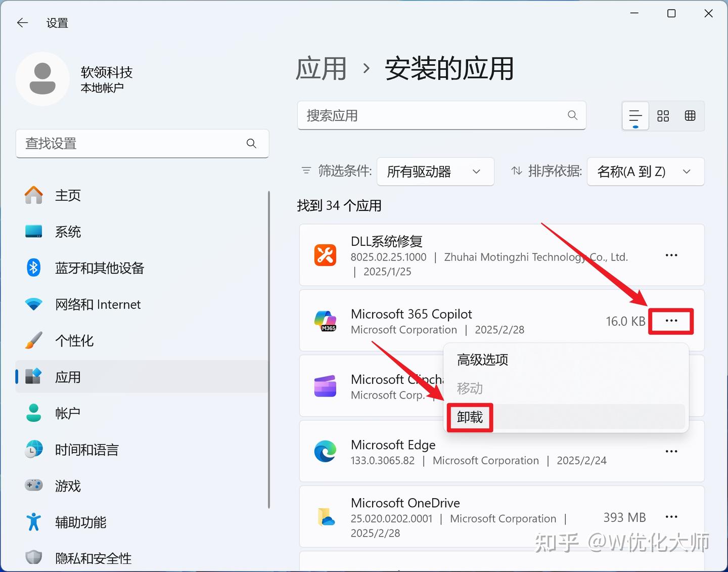
Task: Choose 移动 from context menu
Action: tap(566, 388)
